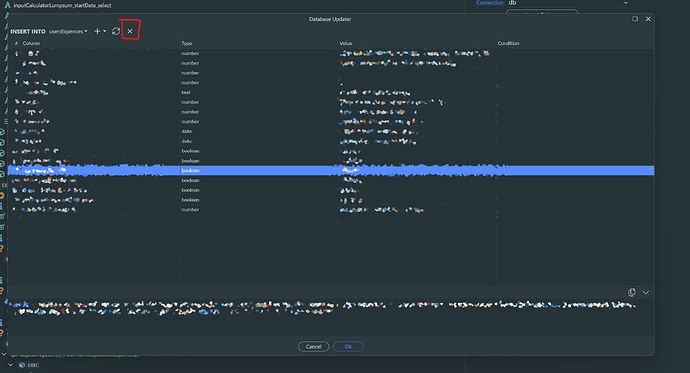Collapse the EXEC tree node chevron
690x373 pixels.
(11, 365)
